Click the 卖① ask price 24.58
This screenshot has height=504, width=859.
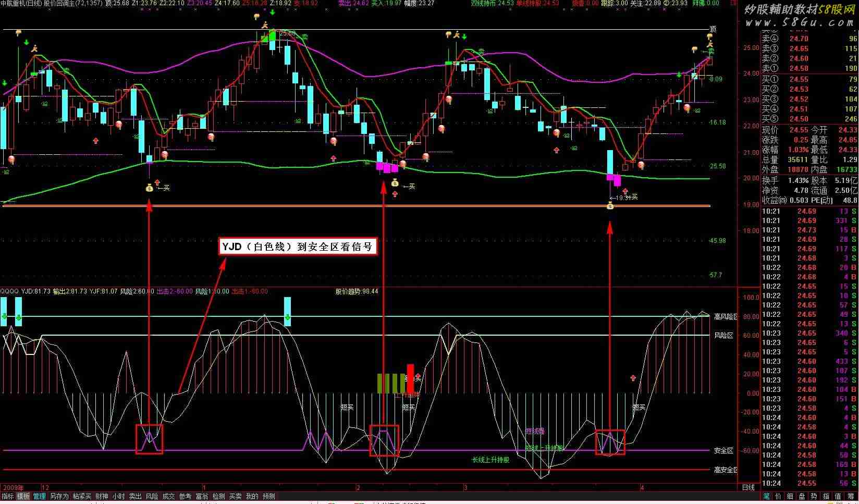(x=799, y=68)
